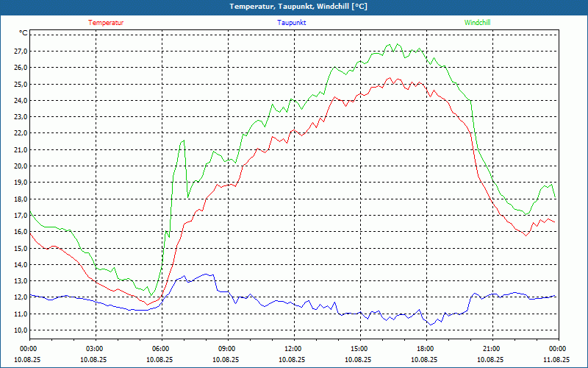This screenshot has height=368, width=588.
Task: Click the 24,0 y-axis value
Action: [21, 100]
